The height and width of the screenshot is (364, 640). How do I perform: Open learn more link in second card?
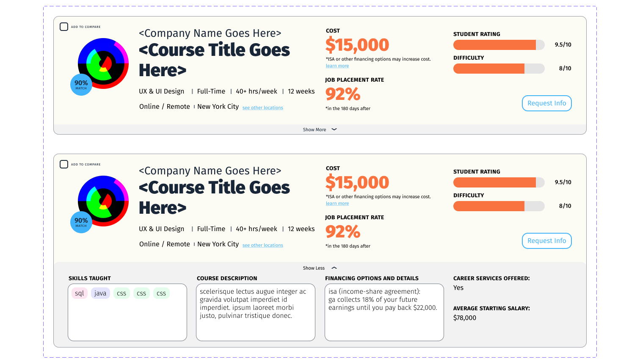pyautogui.click(x=337, y=204)
